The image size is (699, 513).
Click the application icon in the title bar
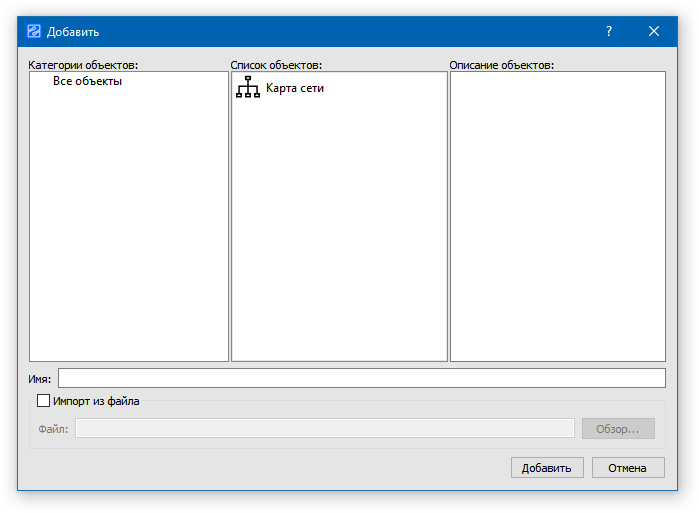[x=33, y=31]
